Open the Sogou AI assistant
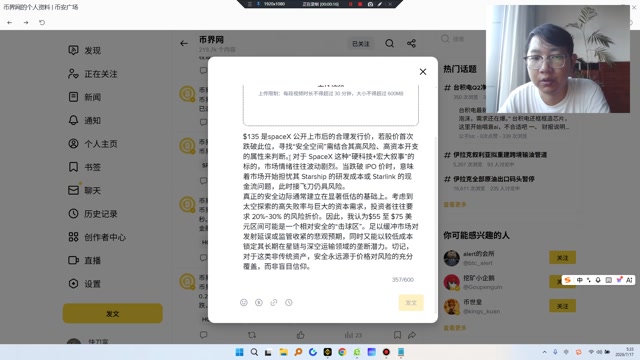The height and width of the screenshot is (360, 640). pos(629,280)
